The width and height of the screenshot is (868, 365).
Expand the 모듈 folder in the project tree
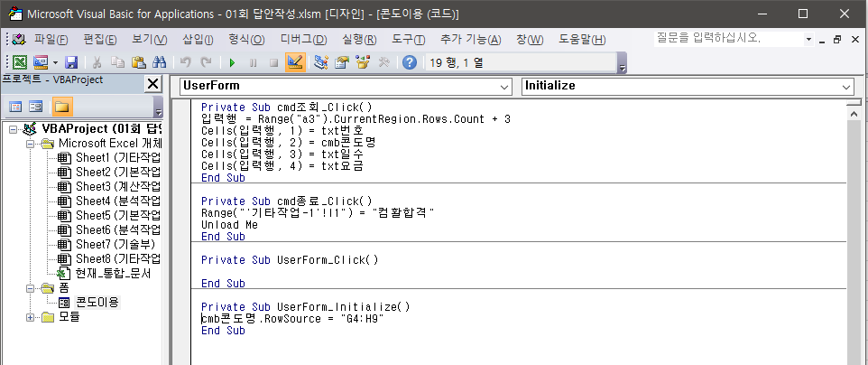(x=32, y=317)
